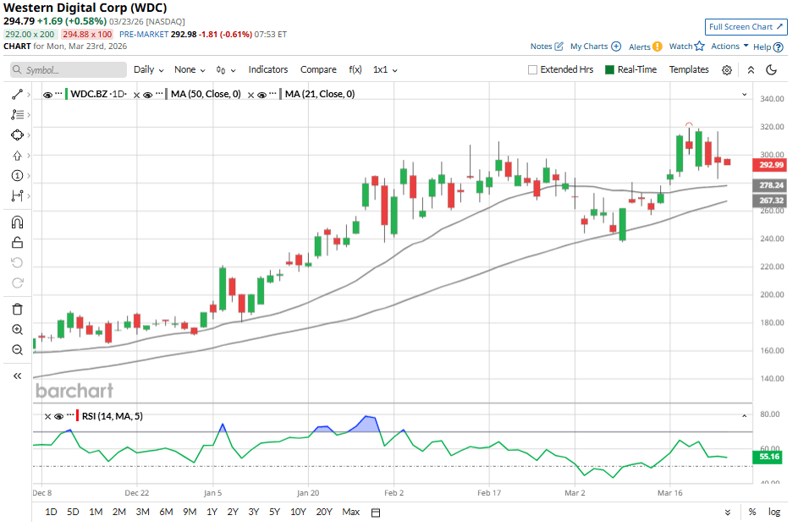Click the Full Screen Chart button
Image resolution: width=798 pixels, height=532 pixels.
click(746, 27)
